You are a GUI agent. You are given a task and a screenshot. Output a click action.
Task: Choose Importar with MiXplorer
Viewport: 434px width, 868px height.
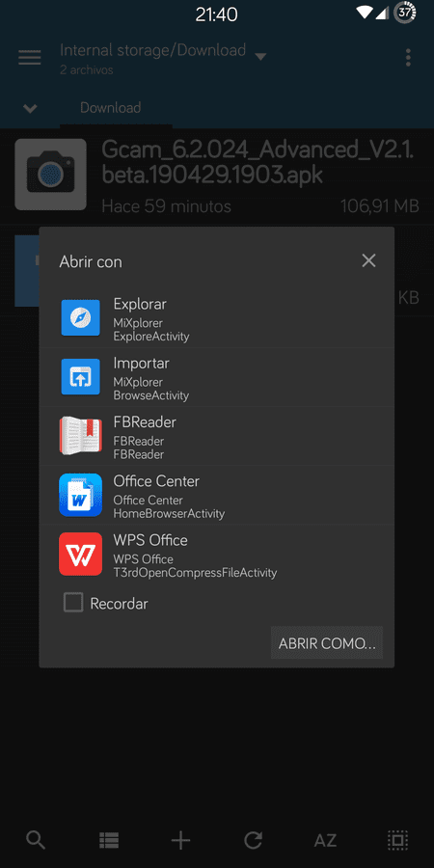216,377
